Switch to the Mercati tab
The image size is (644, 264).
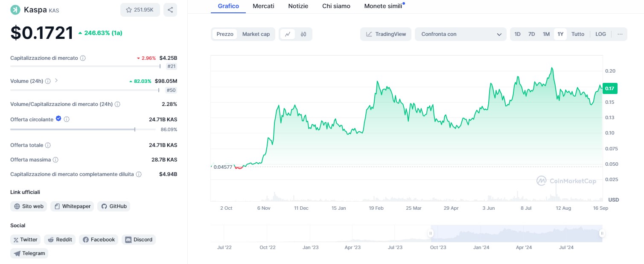(x=263, y=6)
